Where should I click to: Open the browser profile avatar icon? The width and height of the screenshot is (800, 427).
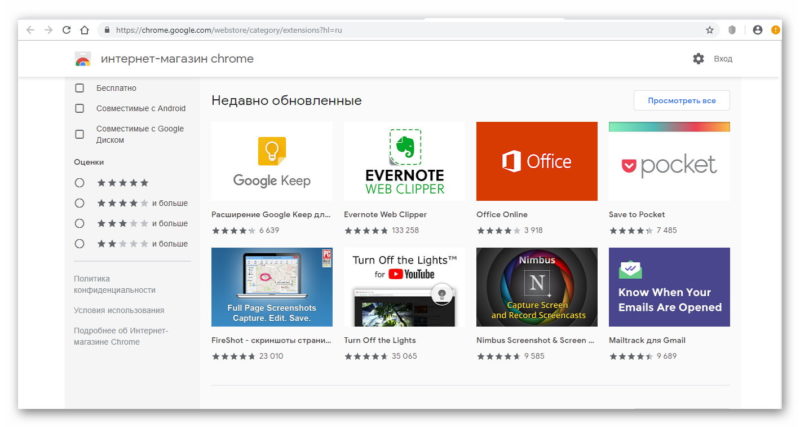tap(758, 30)
